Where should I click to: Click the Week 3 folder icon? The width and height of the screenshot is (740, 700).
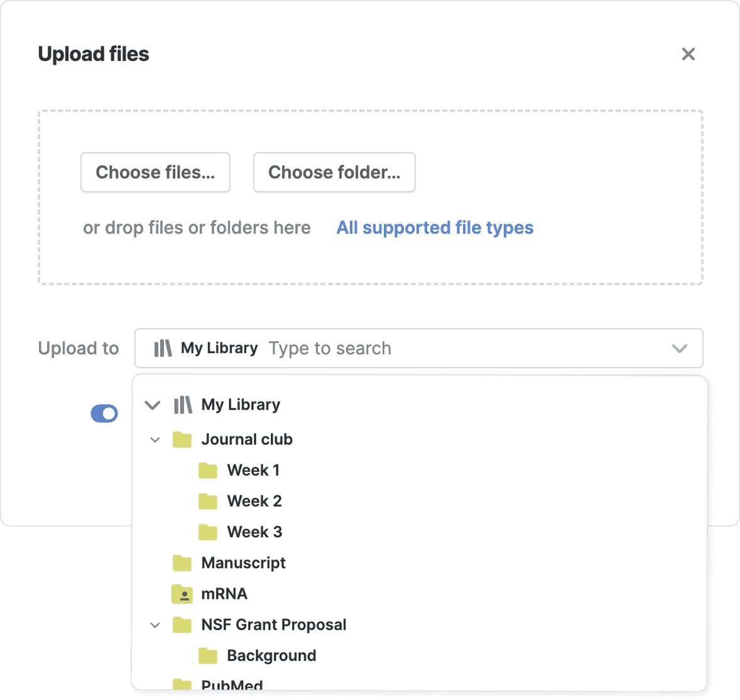click(207, 532)
